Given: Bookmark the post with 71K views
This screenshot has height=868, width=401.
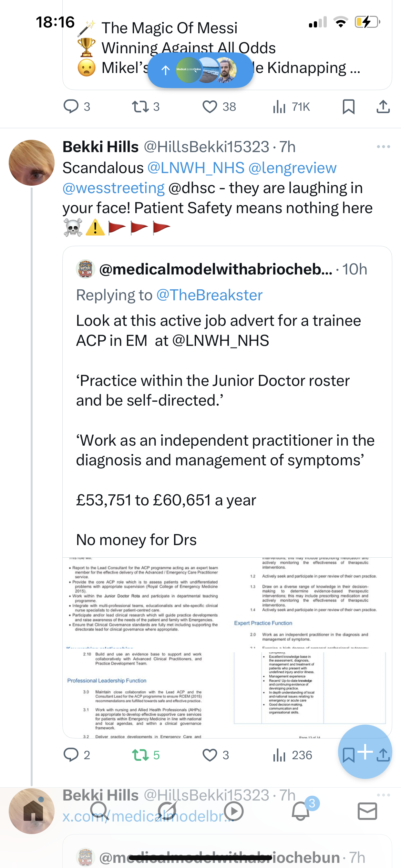Looking at the screenshot, I should tap(348, 107).
